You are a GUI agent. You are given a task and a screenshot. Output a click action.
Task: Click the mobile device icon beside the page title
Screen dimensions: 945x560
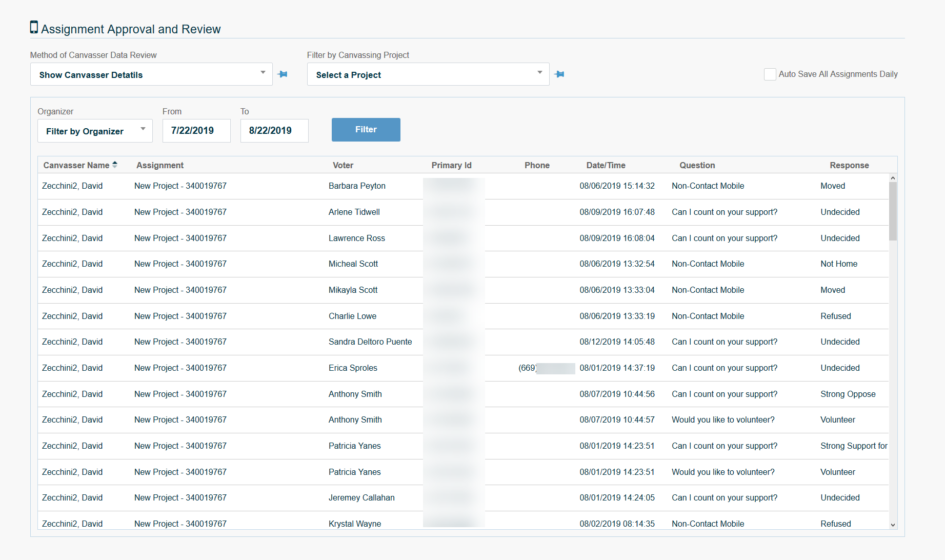click(x=34, y=27)
